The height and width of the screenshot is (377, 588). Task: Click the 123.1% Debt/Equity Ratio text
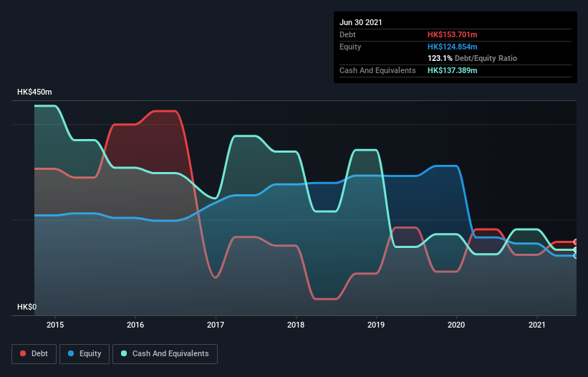tap(472, 59)
